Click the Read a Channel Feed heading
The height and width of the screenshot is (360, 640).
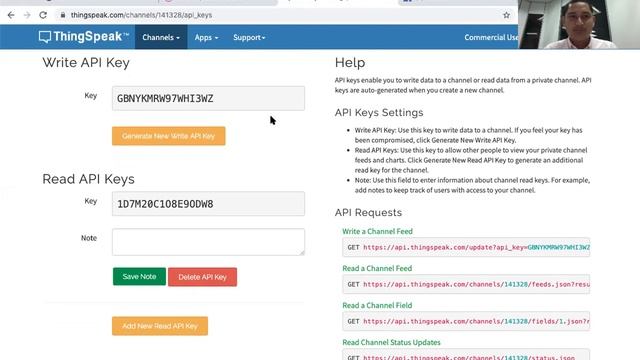pyautogui.click(x=377, y=269)
